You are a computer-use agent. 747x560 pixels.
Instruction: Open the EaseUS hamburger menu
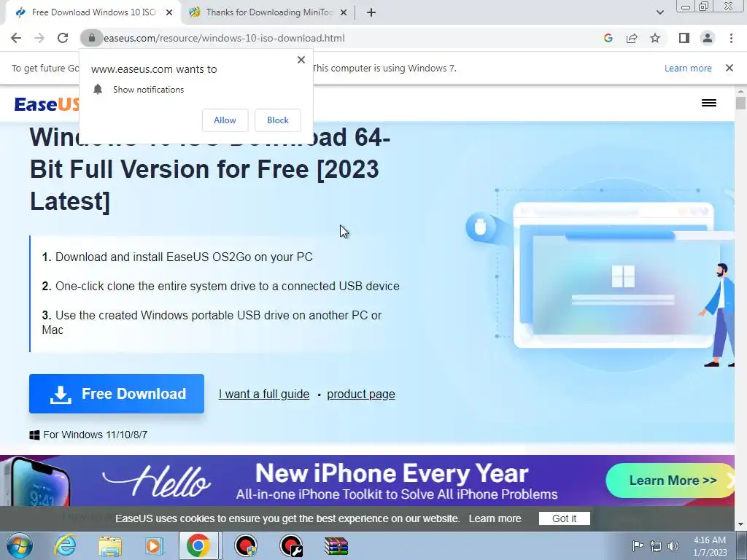click(x=709, y=103)
